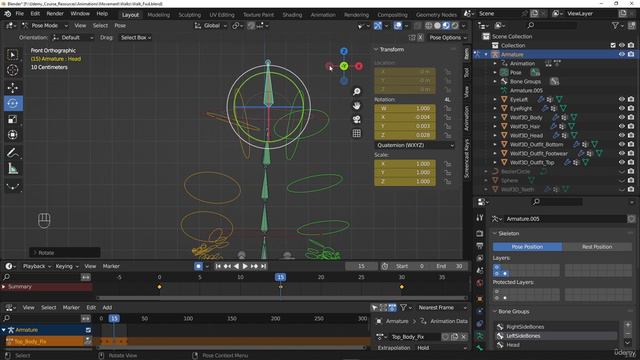
Task: Click the keyframe diamond at frame 30
Action: point(402,287)
